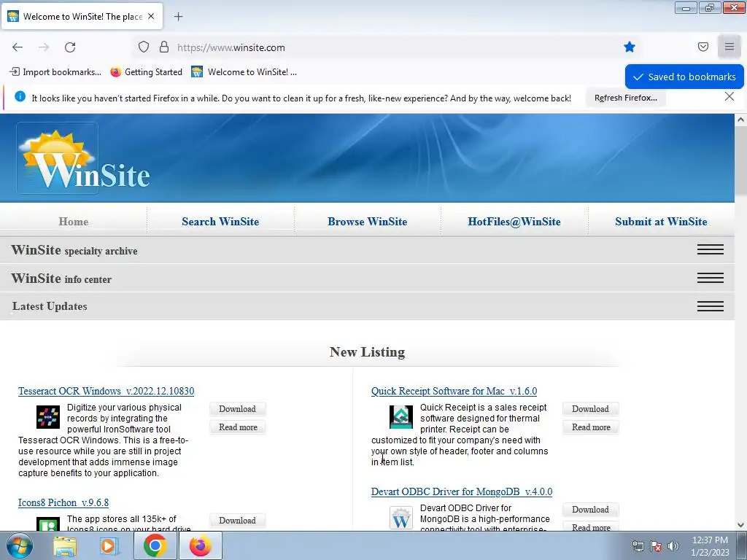Open the tracking protection shield icon

pos(144,47)
